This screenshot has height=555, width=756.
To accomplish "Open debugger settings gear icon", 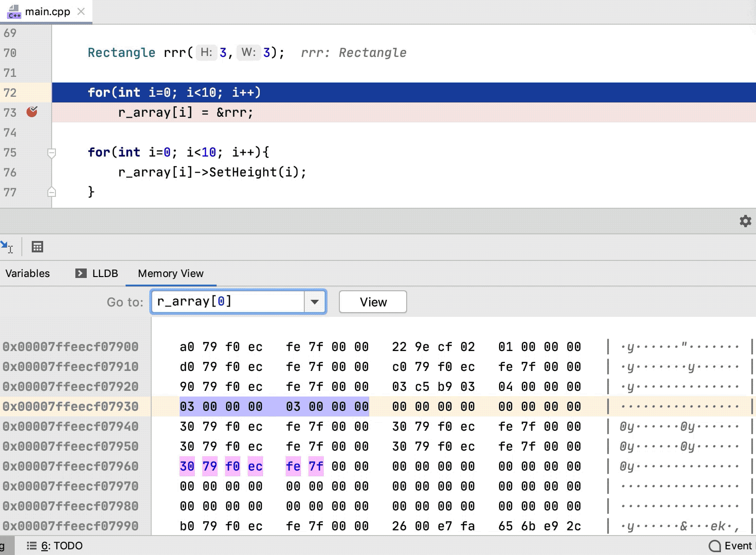I will tap(745, 221).
